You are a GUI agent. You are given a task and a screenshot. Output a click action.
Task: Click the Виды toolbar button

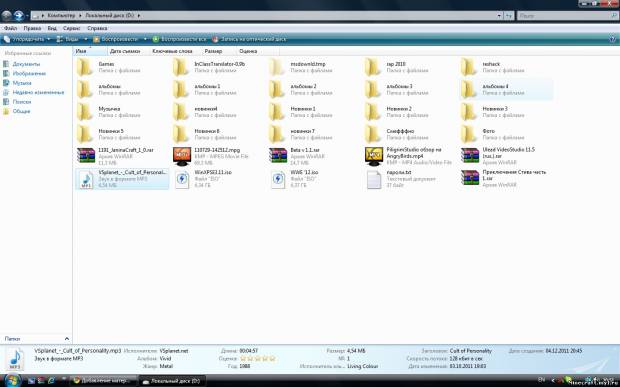pos(68,39)
